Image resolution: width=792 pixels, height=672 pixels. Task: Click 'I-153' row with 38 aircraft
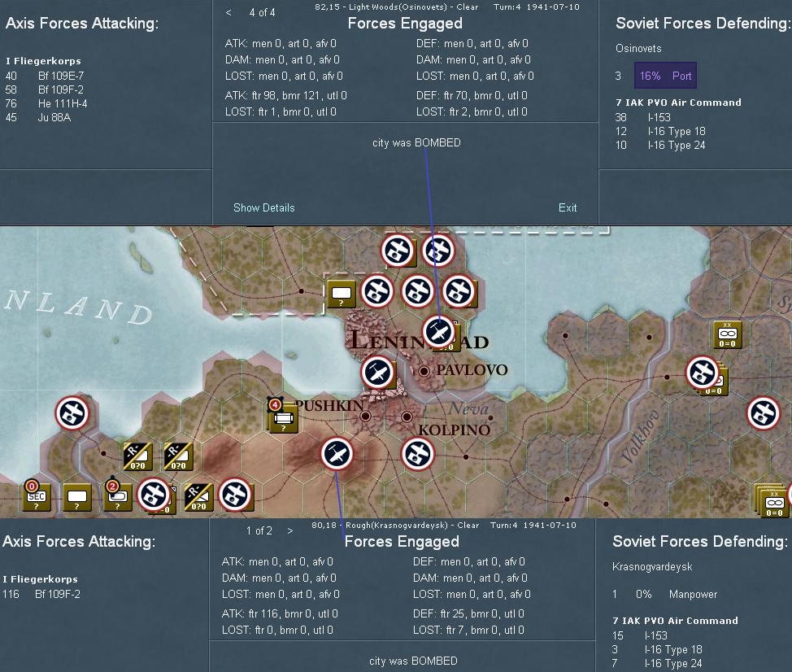pyautogui.click(x=643, y=117)
